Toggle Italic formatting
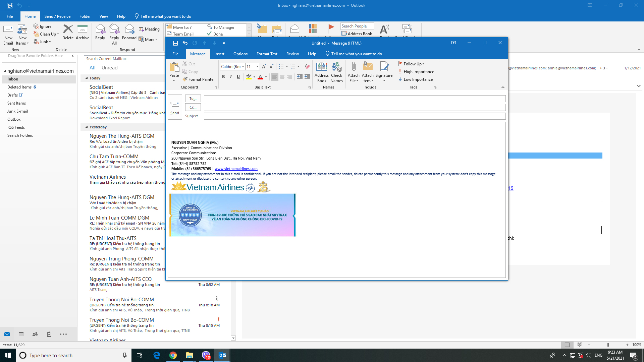 pos(231,77)
